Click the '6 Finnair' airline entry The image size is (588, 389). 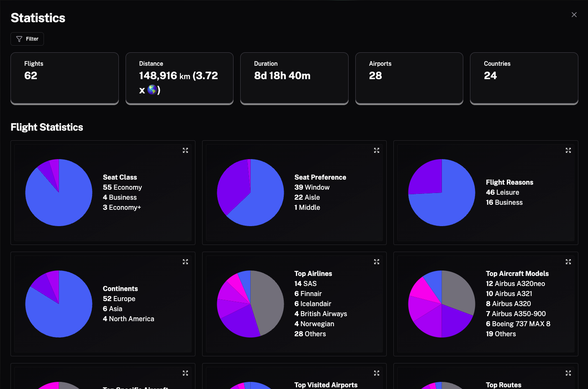pyautogui.click(x=308, y=294)
